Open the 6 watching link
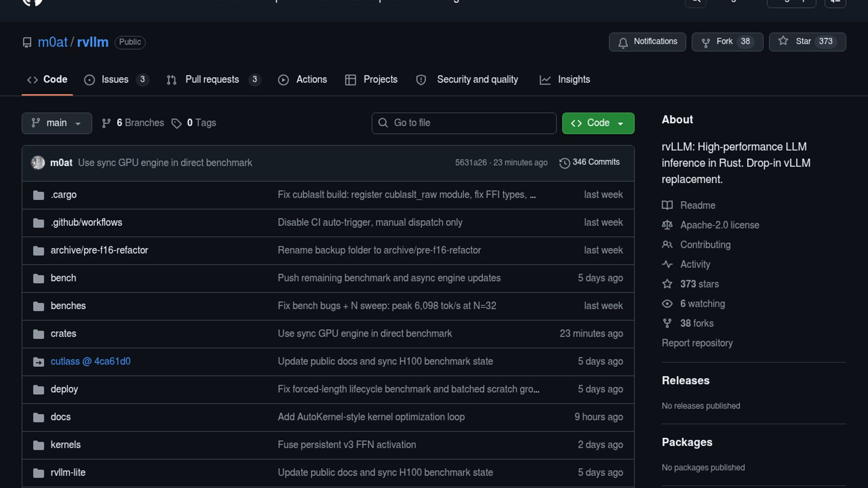 (x=702, y=304)
